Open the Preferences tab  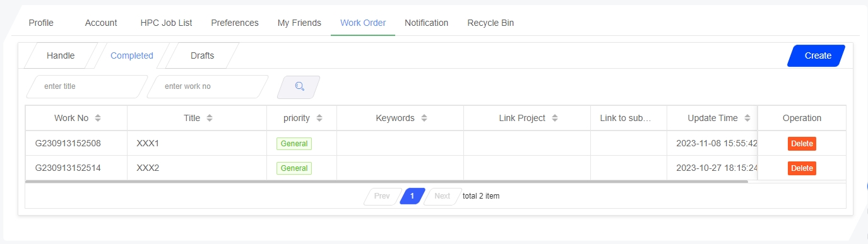(235, 23)
